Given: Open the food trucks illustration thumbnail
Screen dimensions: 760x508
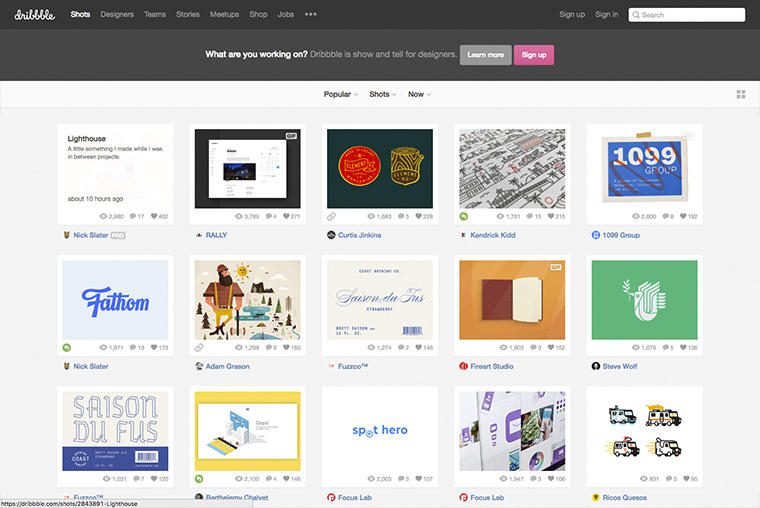Looking at the screenshot, I should coord(644,431).
